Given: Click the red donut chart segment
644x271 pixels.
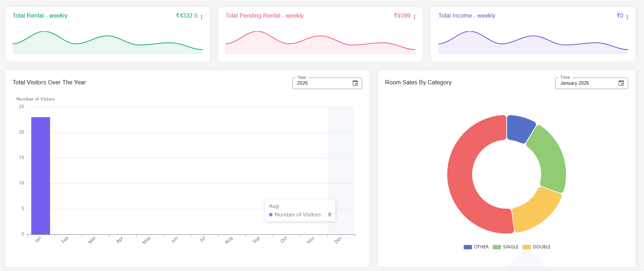Looking at the screenshot, I should click(461, 176).
